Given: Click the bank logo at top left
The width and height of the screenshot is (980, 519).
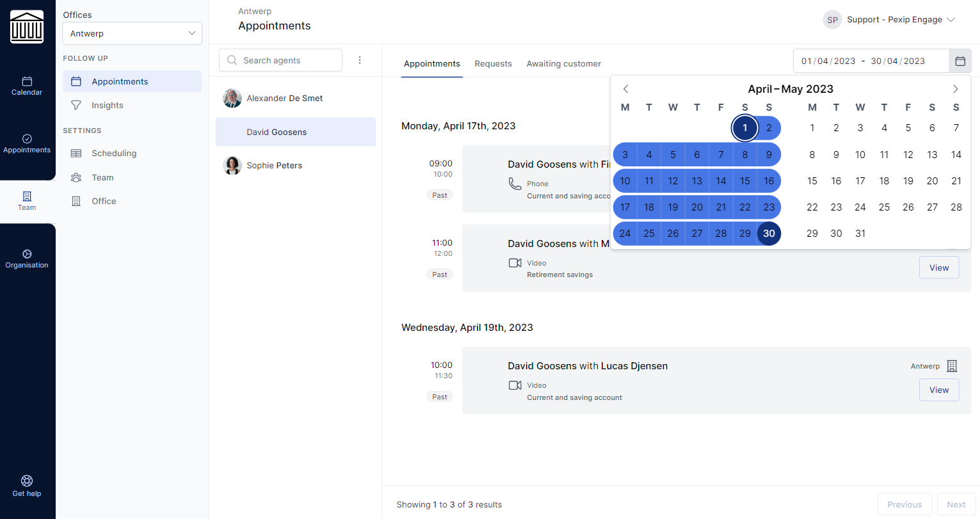Looking at the screenshot, I should pos(27,27).
